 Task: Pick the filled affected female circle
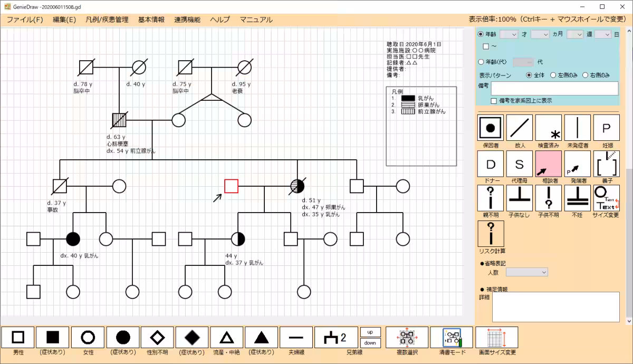pyautogui.click(x=123, y=337)
